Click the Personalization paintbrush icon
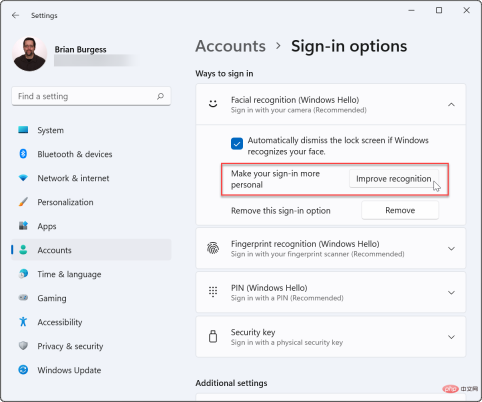 click(x=23, y=202)
